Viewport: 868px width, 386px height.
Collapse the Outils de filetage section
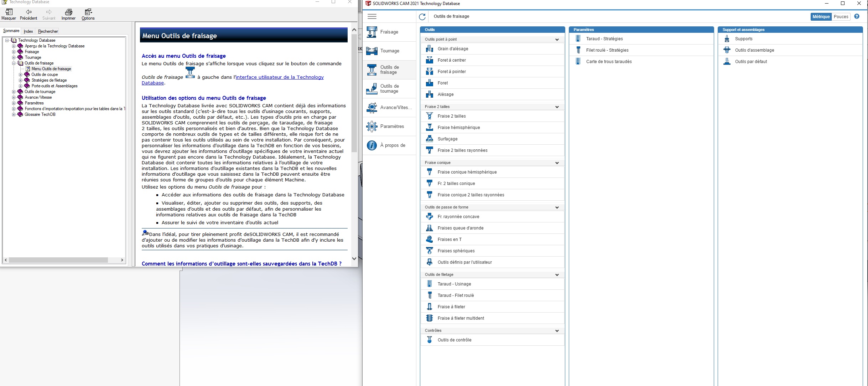pyautogui.click(x=557, y=275)
